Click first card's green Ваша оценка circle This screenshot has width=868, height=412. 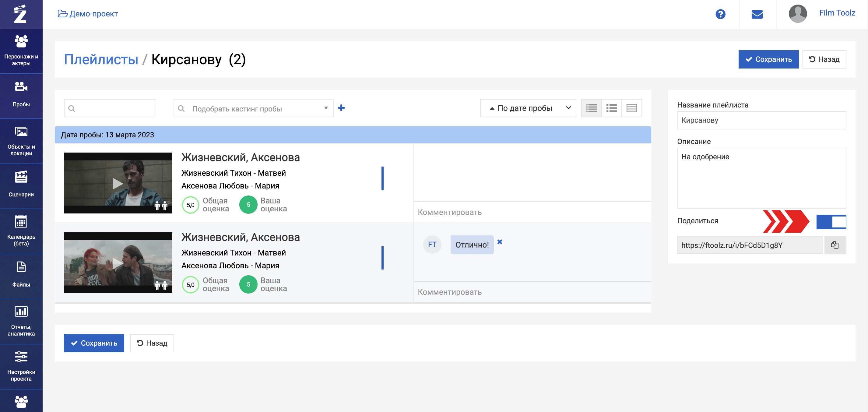(248, 205)
